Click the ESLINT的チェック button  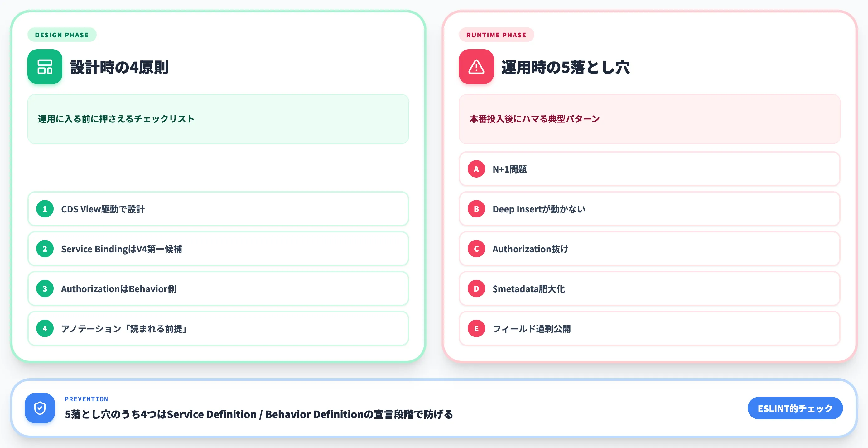click(795, 408)
